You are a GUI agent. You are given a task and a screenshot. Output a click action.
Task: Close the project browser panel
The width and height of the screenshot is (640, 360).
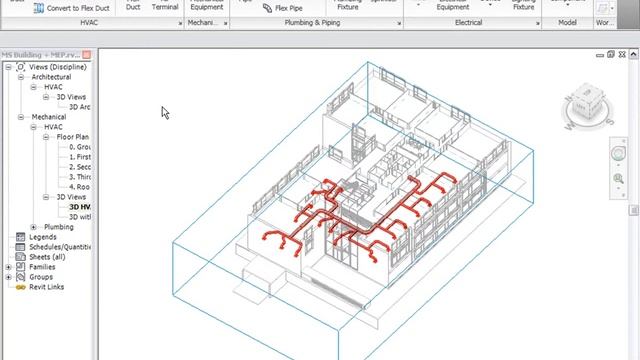[87, 55]
